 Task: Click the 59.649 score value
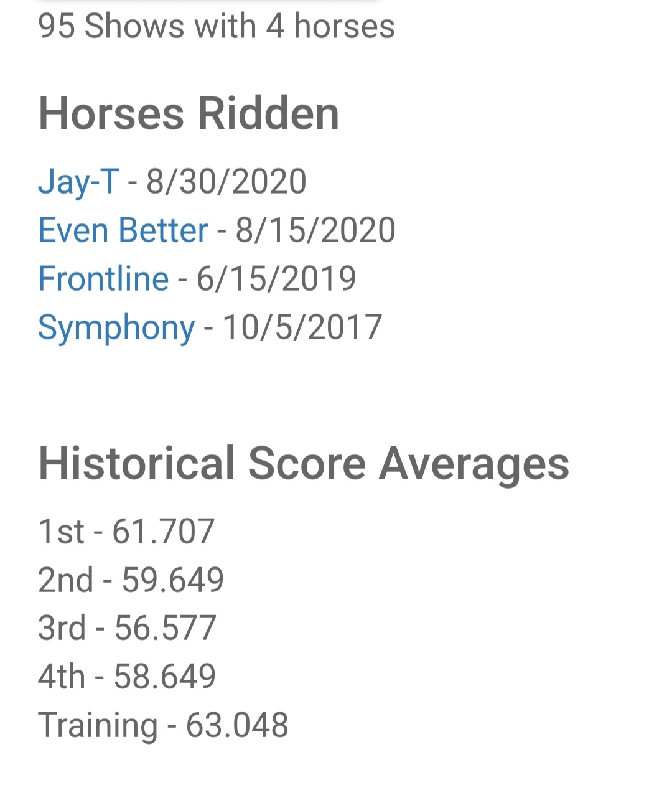click(173, 580)
